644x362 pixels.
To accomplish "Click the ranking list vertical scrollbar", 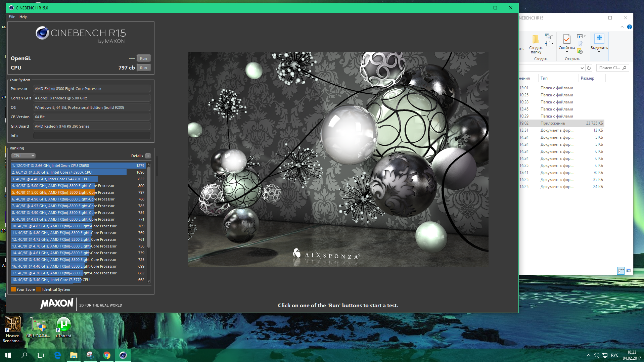I will click(x=149, y=208).
